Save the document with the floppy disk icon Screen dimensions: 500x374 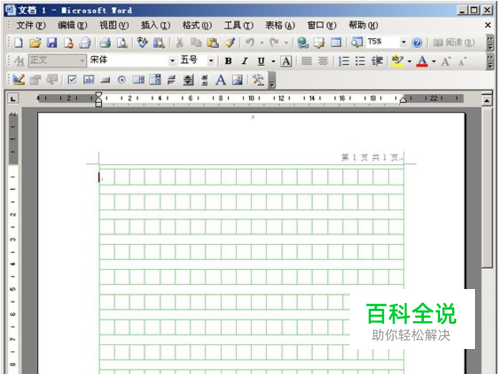click(52, 43)
